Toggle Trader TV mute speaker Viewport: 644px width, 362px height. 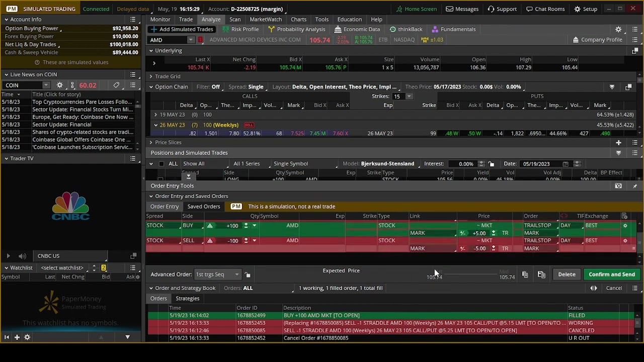pyautogui.click(x=22, y=256)
